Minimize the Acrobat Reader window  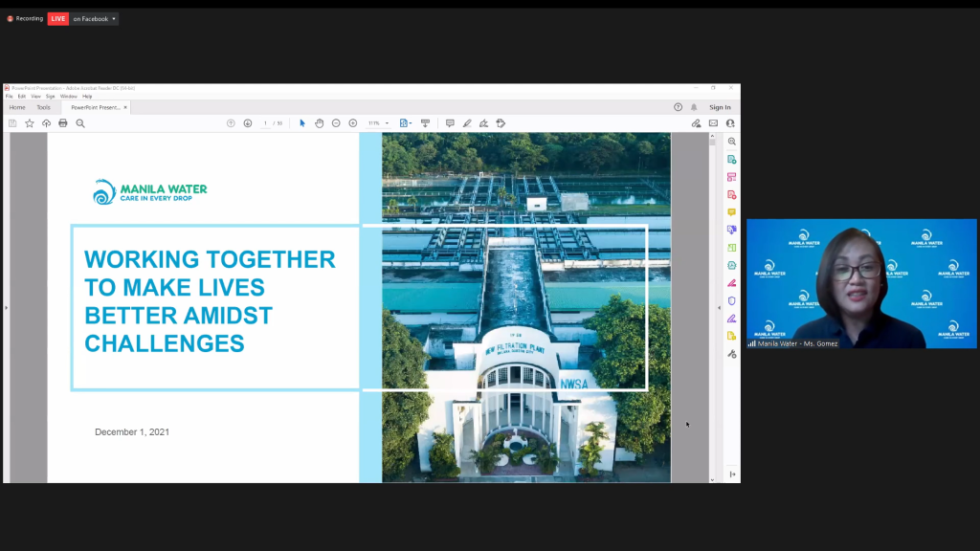pos(697,88)
